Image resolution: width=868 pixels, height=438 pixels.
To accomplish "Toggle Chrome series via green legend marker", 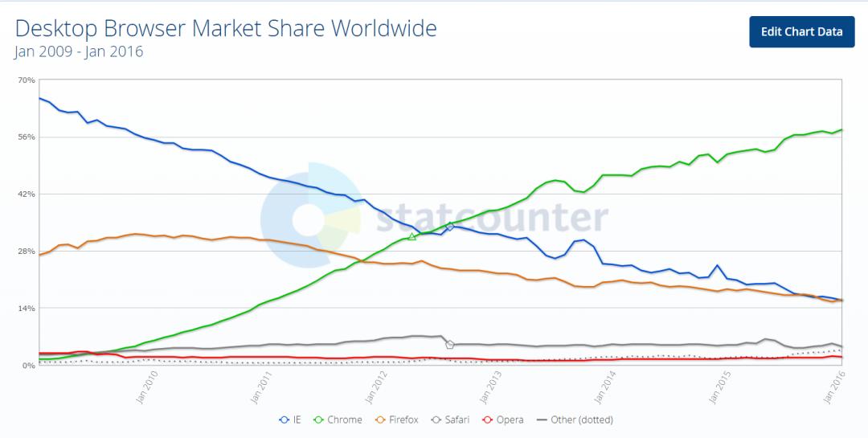I will pyautogui.click(x=318, y=420).
